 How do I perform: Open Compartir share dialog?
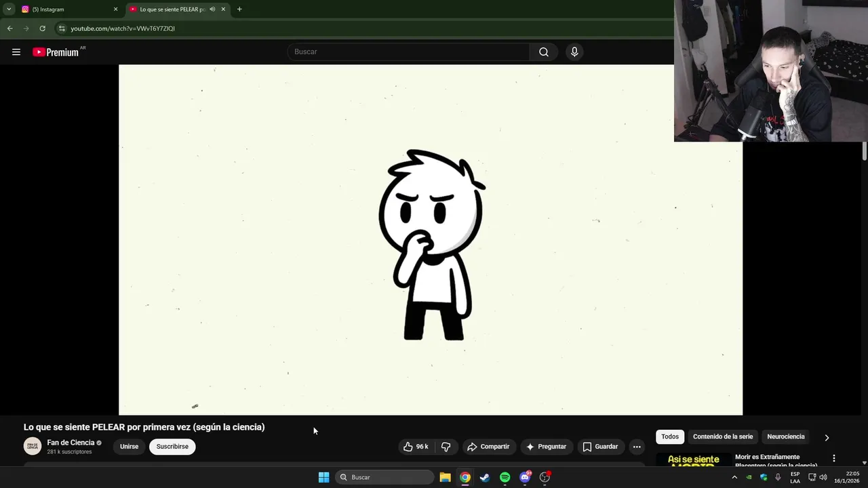488,447
